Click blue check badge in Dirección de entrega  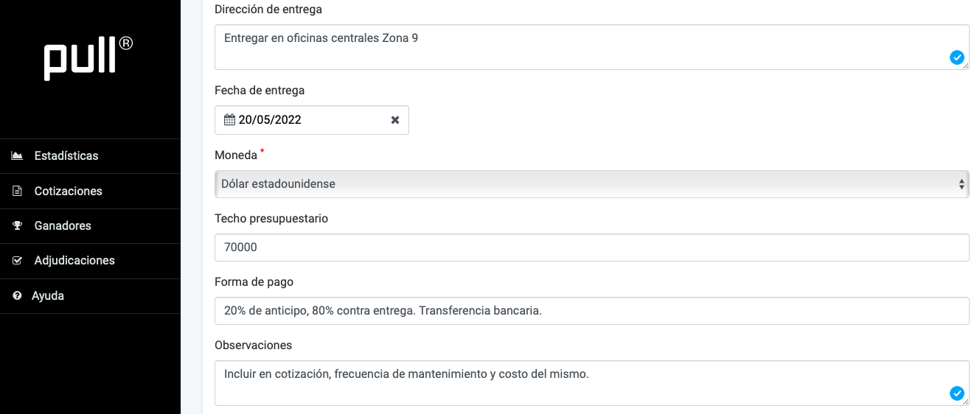point(957,57)
